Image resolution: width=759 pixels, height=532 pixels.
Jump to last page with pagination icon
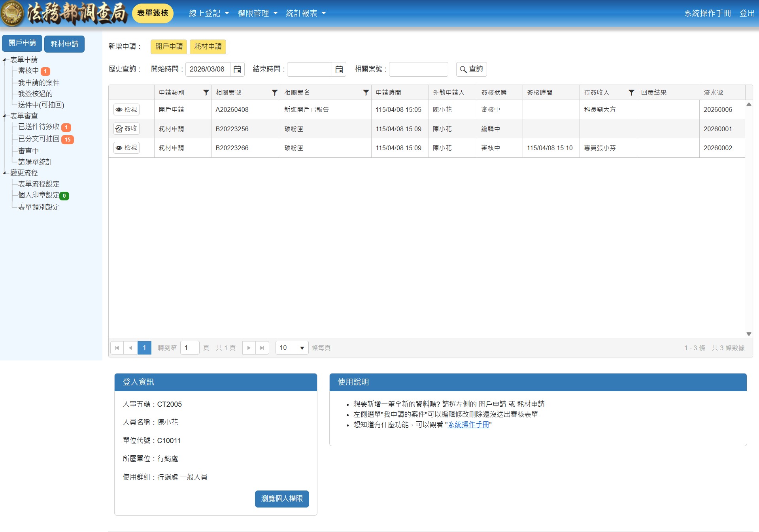(262, 348)
